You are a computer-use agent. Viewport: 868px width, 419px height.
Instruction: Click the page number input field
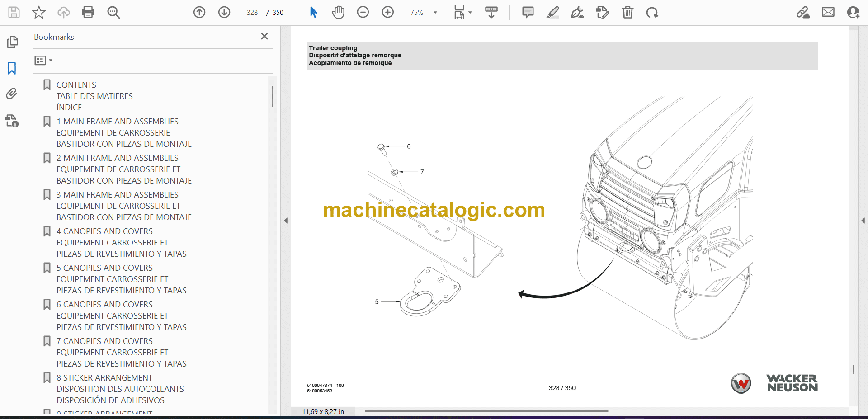(x=252, y=13)
